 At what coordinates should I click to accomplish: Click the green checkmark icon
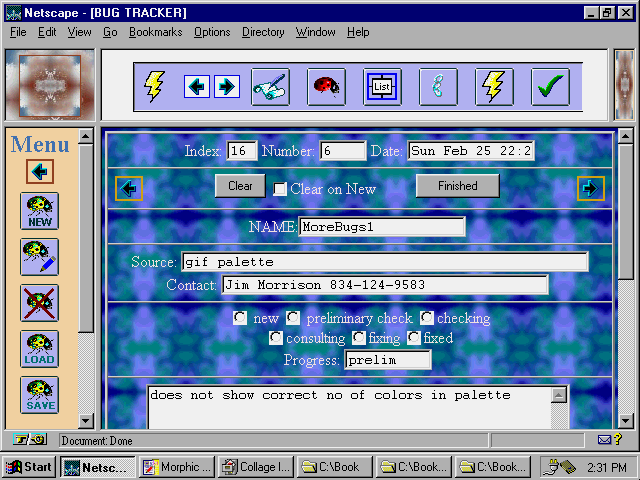550,87
